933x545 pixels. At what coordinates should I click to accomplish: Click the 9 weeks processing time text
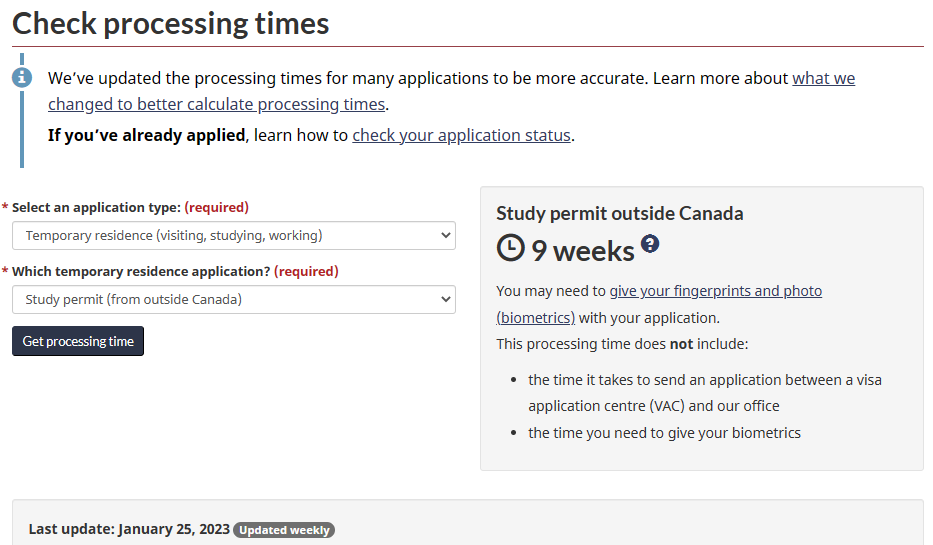coord(583,250)
